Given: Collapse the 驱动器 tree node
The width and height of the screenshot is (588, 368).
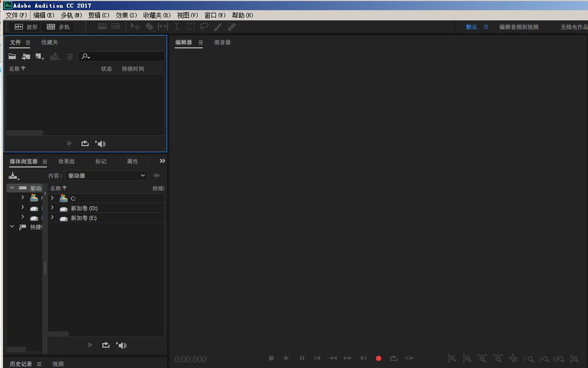Looking at the screenshot, I should click(12, 188).
